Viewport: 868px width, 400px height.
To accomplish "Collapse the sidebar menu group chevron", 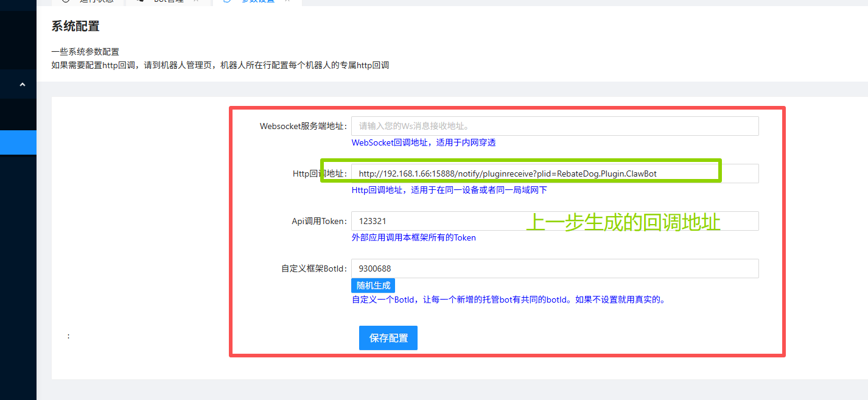I will tap(23, 85).
